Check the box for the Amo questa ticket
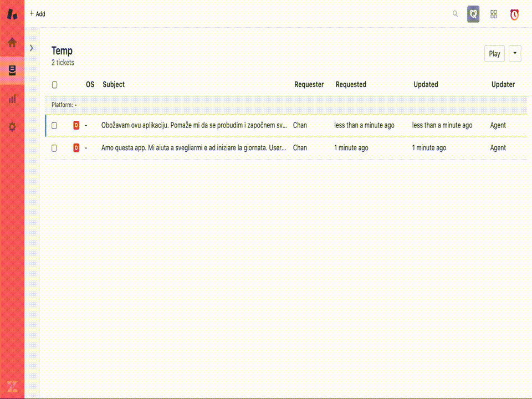Image resolution: width=532 pixels, height=399 pixels. click(x=54, y=149)
